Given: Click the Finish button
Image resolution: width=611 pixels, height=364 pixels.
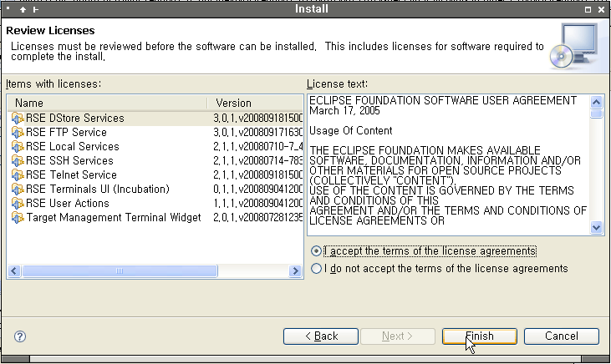Looking at the screenshot, I should click(x=480, y=336).
